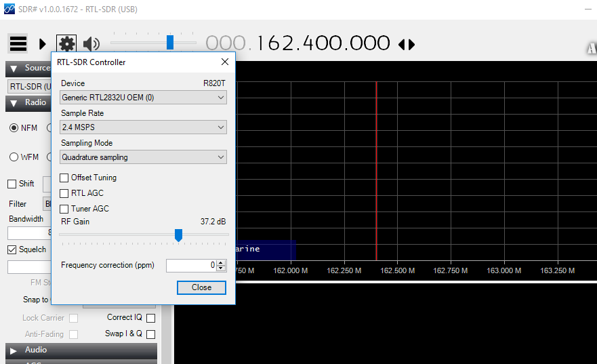Click the 162.400.000 frequency display digits
This screenshot has height=364, width=597.
pyautogui.click(x=323, y=43)
